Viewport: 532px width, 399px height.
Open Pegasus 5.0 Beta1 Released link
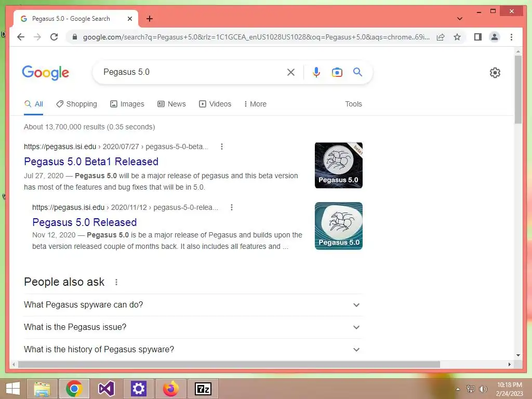(x=91, y=162)
